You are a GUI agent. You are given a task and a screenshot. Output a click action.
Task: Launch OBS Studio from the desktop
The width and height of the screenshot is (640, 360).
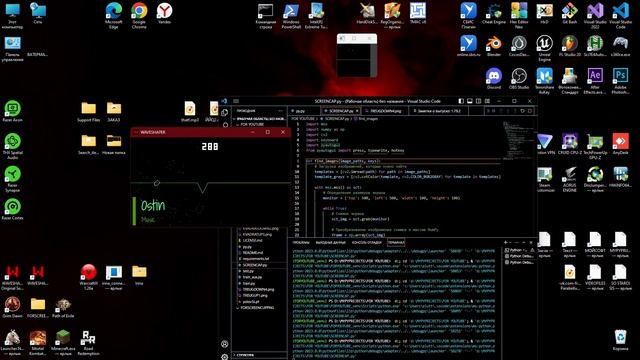click(519, 78)
